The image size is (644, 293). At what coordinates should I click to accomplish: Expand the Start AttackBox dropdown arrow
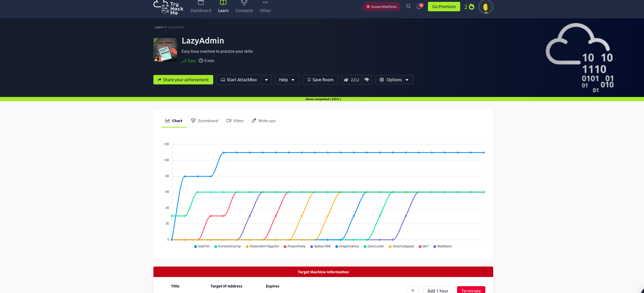pos(266,80)
